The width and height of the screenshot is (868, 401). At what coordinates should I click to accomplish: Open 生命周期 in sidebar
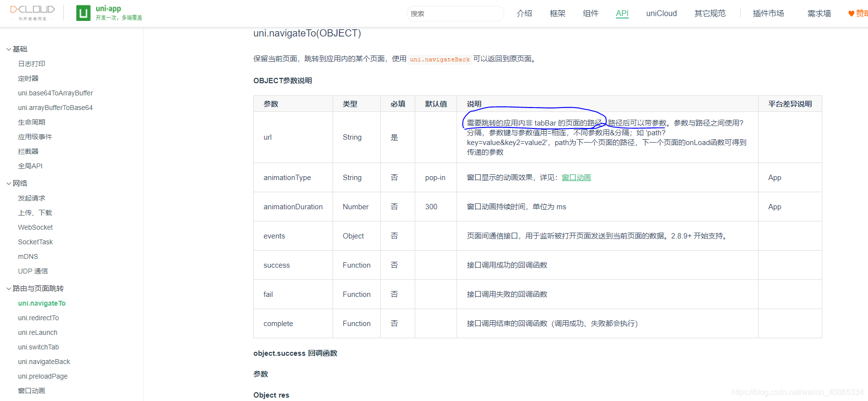coord(32,122)
